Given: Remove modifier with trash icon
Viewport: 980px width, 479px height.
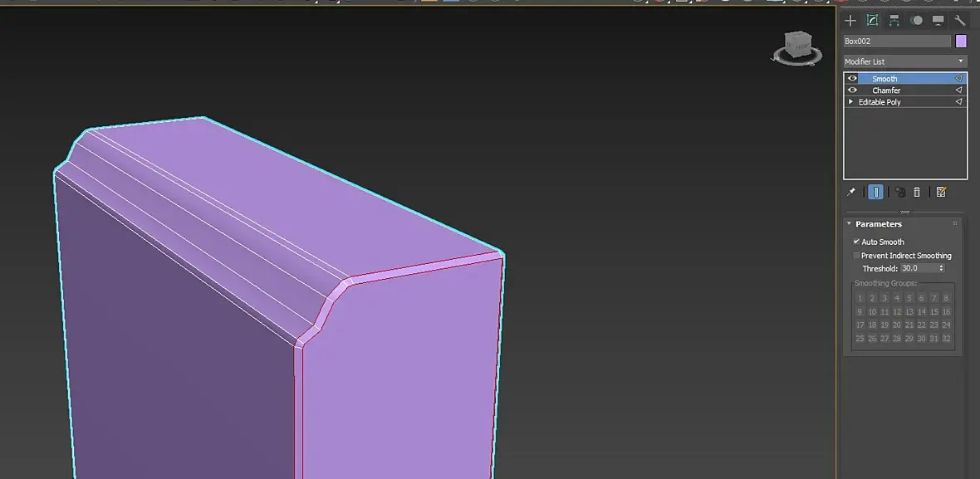Looking at the screenshot, I should point(917,193).
